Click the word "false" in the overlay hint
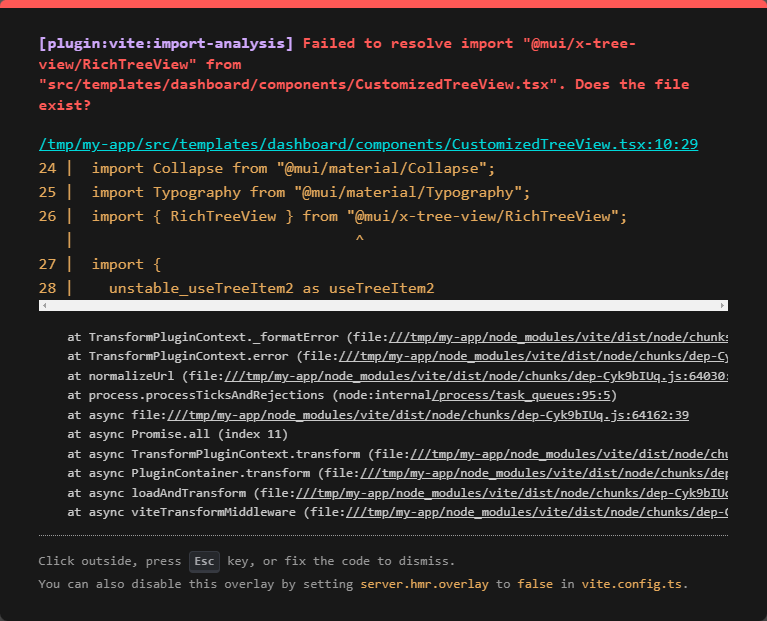The height and width of the screenshot is (621, 767). [x=535, y=584]
